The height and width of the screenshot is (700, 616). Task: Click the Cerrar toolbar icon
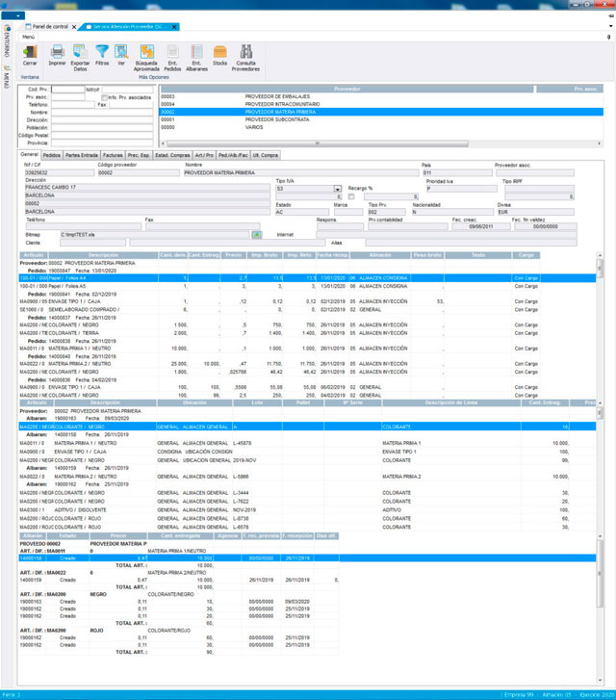(30, 54)
